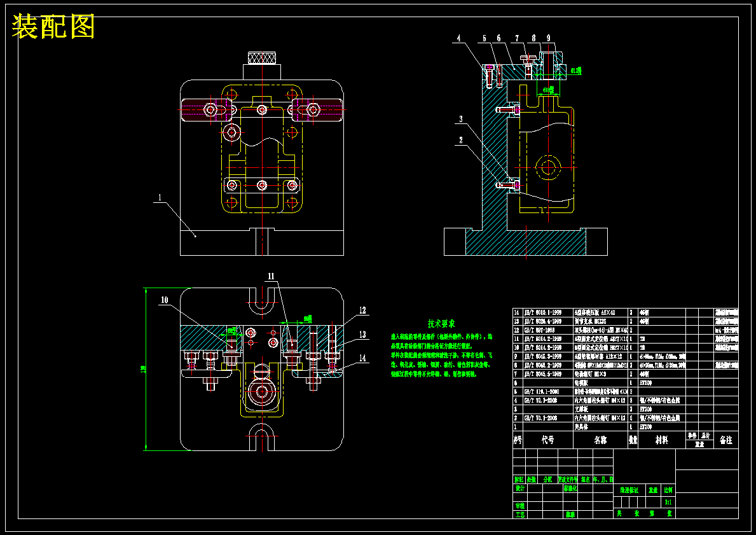
Task: Select the row 14 sequence number cell
Action: (x=518, y=312)
